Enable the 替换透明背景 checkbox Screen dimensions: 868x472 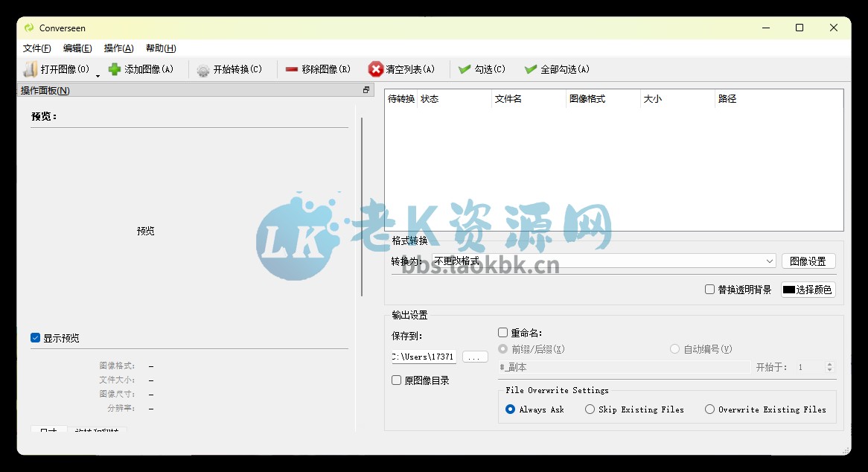(x=709, y=290)
